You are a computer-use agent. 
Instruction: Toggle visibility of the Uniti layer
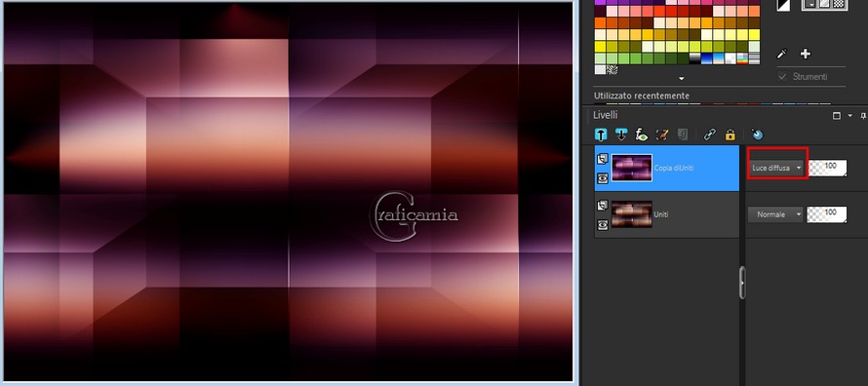(x=603, y=224)
